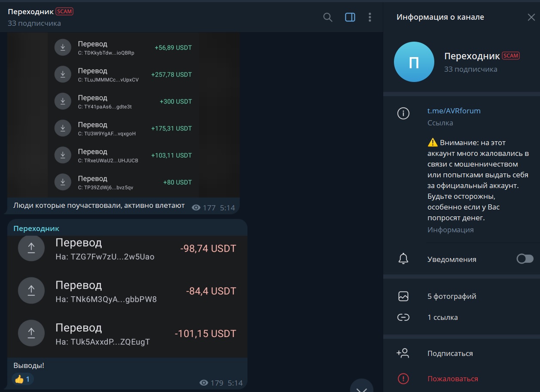This screenshot has width=540, height=392.
Task: Close the channel info panel
Action: tap(531, 17)
